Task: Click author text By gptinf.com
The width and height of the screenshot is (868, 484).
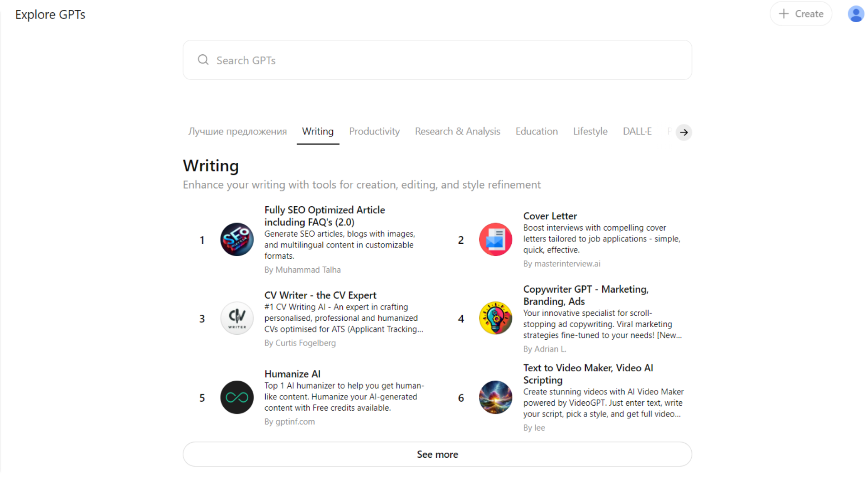Action: (x=289, y=422)
